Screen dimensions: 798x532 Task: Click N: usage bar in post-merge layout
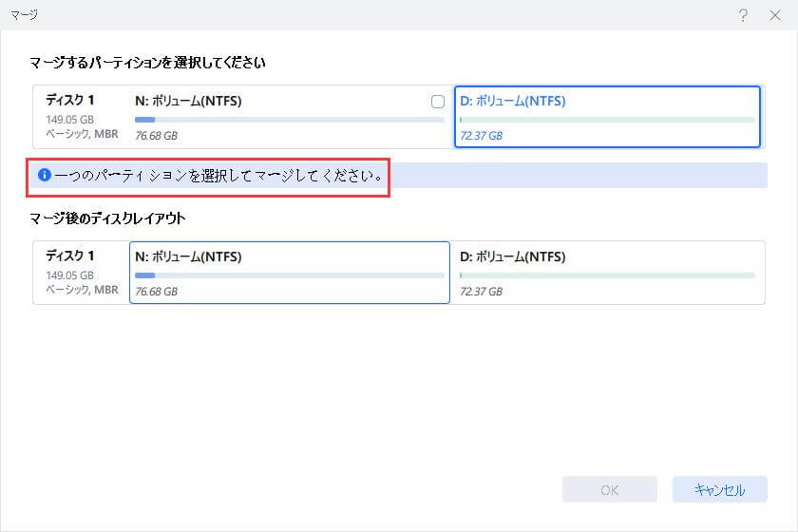(290, 275)
